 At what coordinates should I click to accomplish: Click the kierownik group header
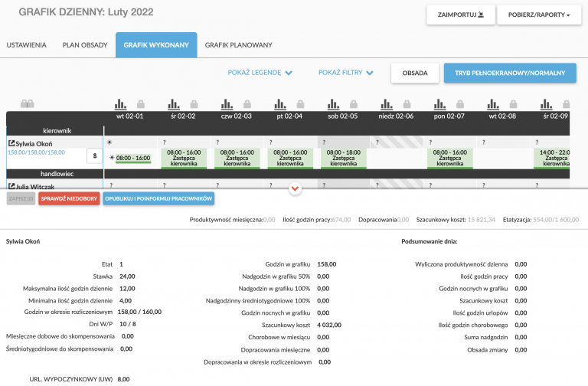(57, 131)
